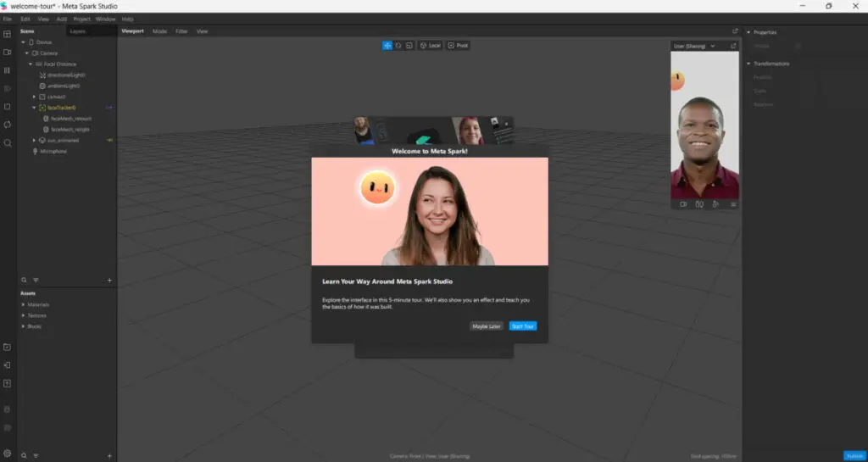Click the pause icon in left sidebar
Screen dimensions: 868x462
coord(7,70)
